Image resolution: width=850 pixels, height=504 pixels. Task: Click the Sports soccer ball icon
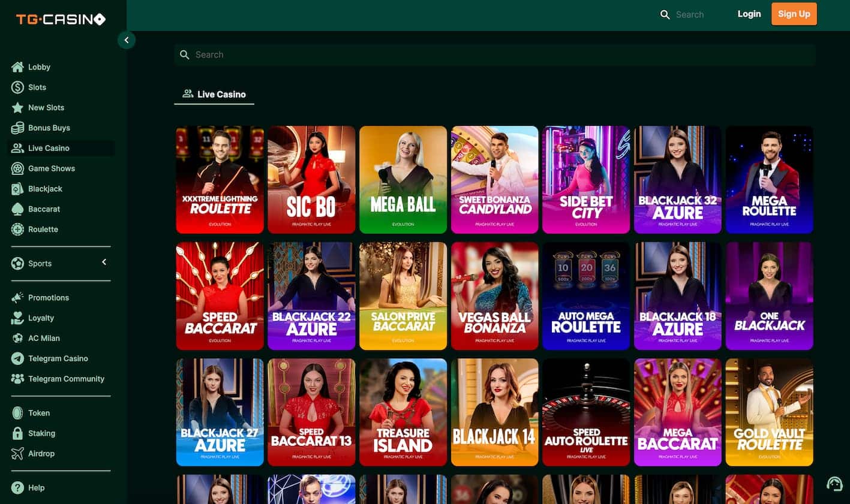coord(17,264)
